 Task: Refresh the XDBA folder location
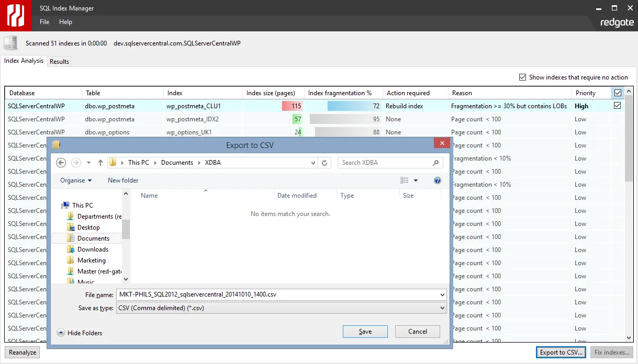[x=324, y=163]
